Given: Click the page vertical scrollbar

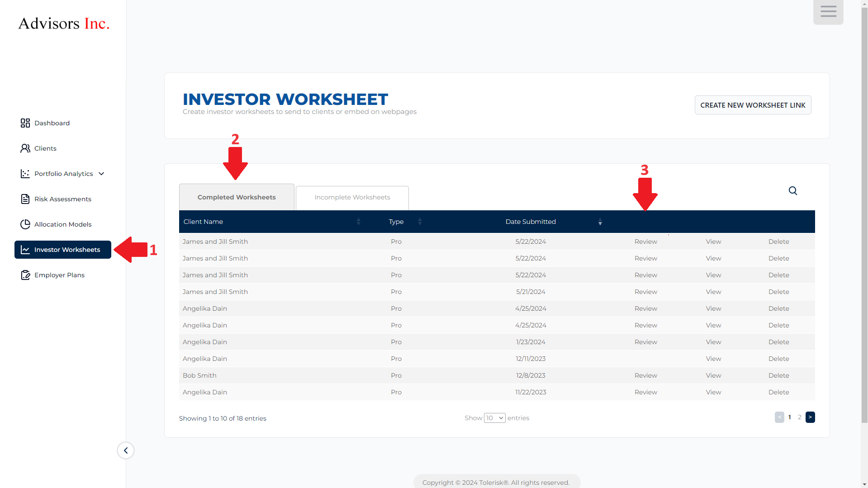Looking at the screenshot, I should point(864,226).
